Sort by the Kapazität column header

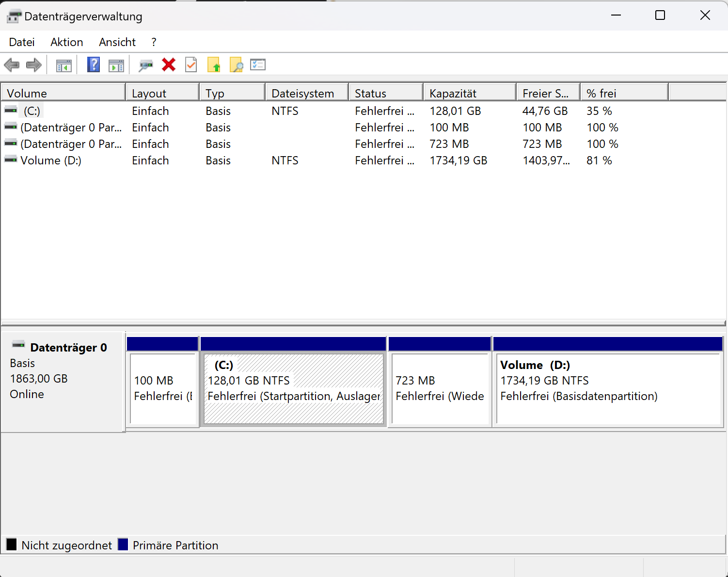(x=470, y=93)
